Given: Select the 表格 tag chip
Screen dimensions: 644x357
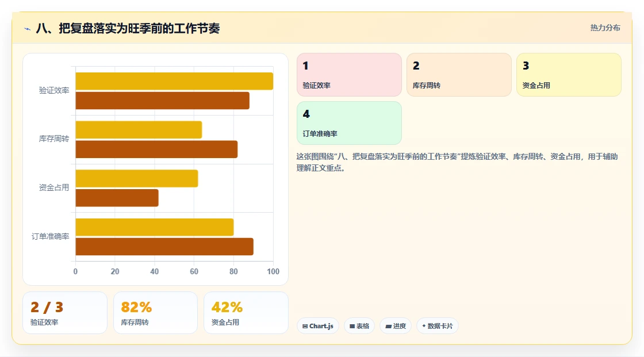Looking at the screenshot, I should click(x=359, y=326).
